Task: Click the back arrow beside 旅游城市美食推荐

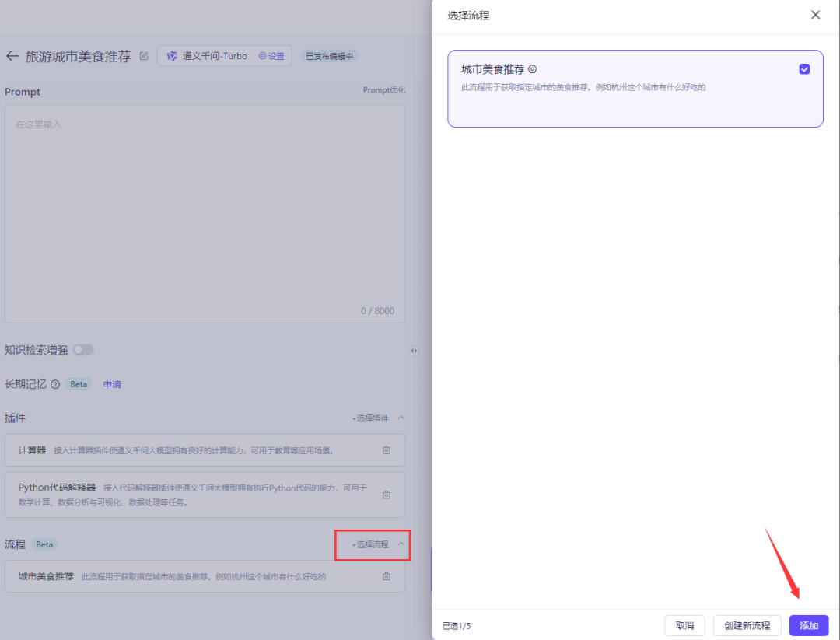Action: pyautogui.click(x=12, y=56)
